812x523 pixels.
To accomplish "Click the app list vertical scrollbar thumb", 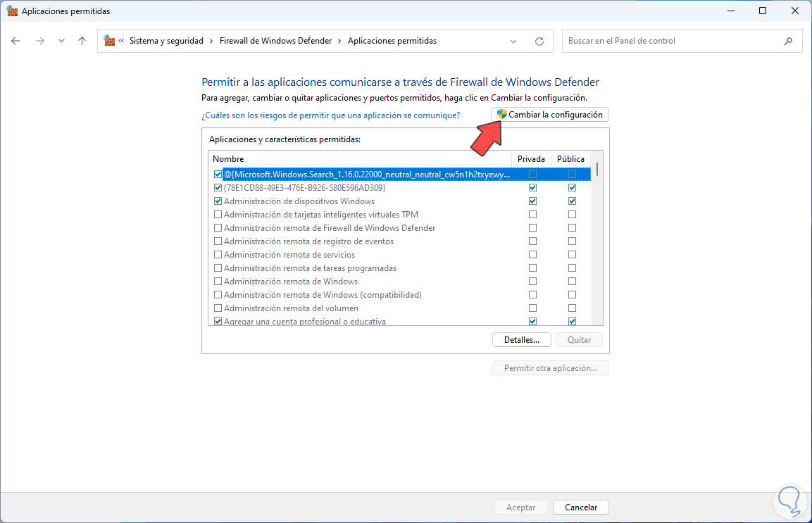I will click(597, 170).
